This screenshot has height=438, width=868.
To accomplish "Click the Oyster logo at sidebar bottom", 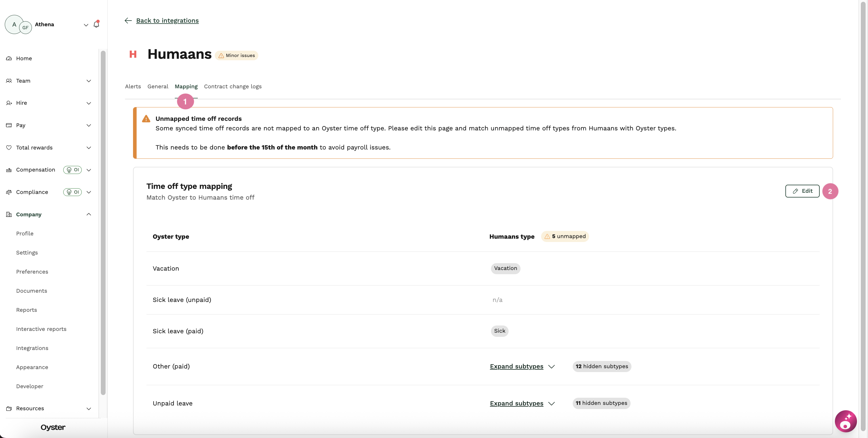I will [x=53, y=427].
